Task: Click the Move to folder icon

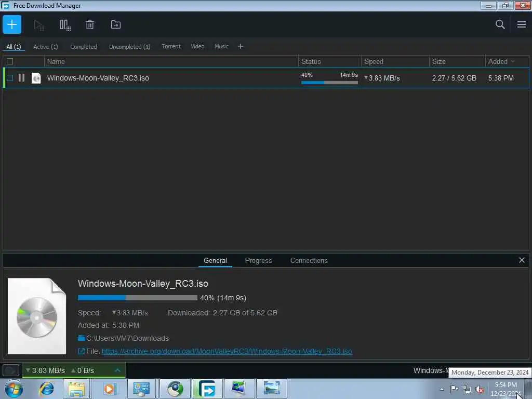Action: click(116, 24)
